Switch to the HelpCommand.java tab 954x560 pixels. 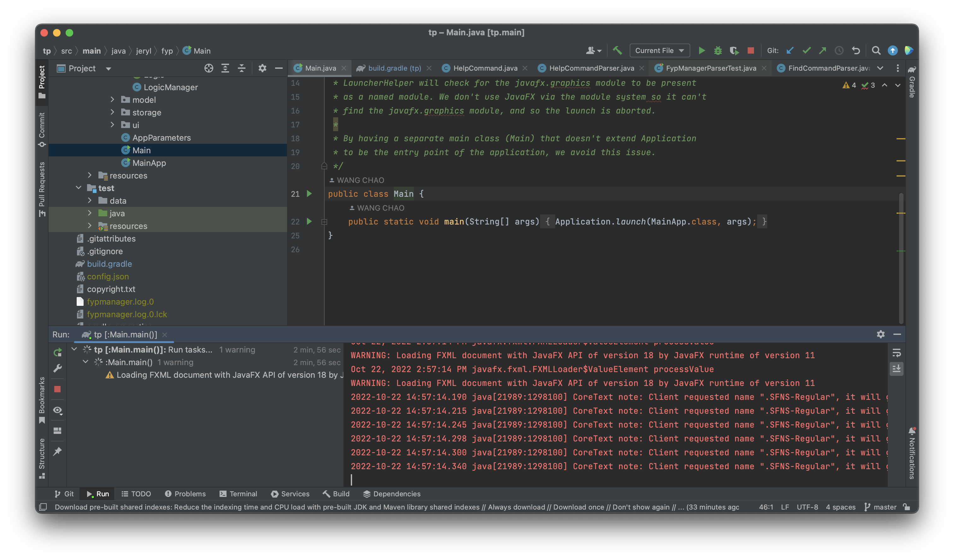point(485,68)
